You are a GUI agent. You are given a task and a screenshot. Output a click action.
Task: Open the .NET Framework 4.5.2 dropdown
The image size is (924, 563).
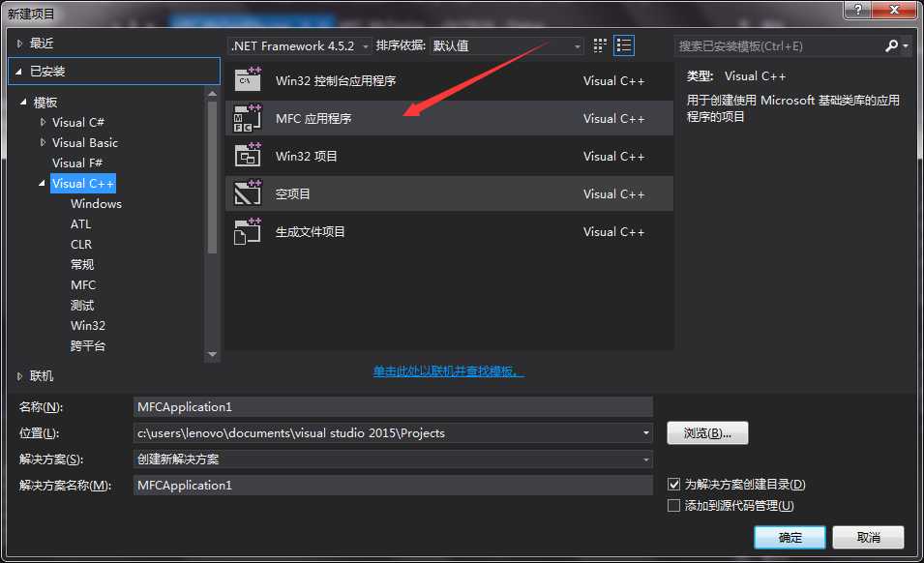pyautogui.click(x=366, y=44)
